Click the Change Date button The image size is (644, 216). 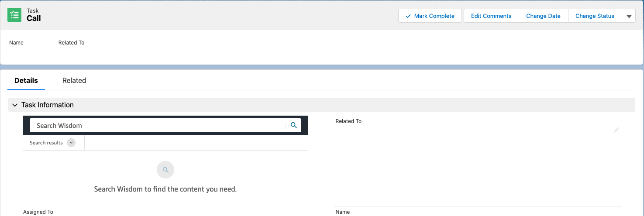click(x=543, y=16)
